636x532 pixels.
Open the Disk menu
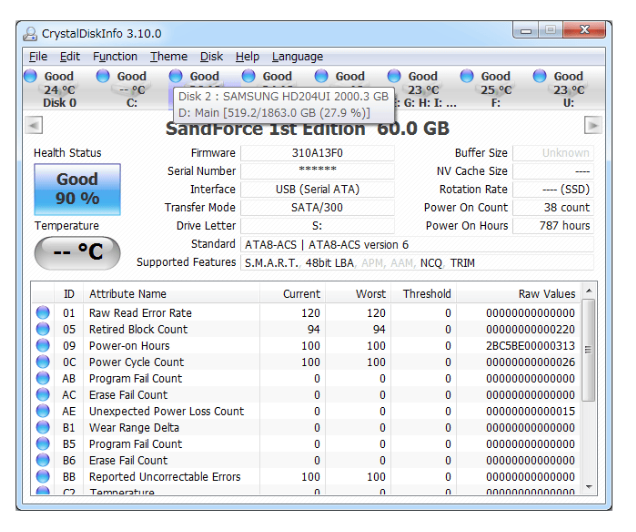tap(211, 56)
